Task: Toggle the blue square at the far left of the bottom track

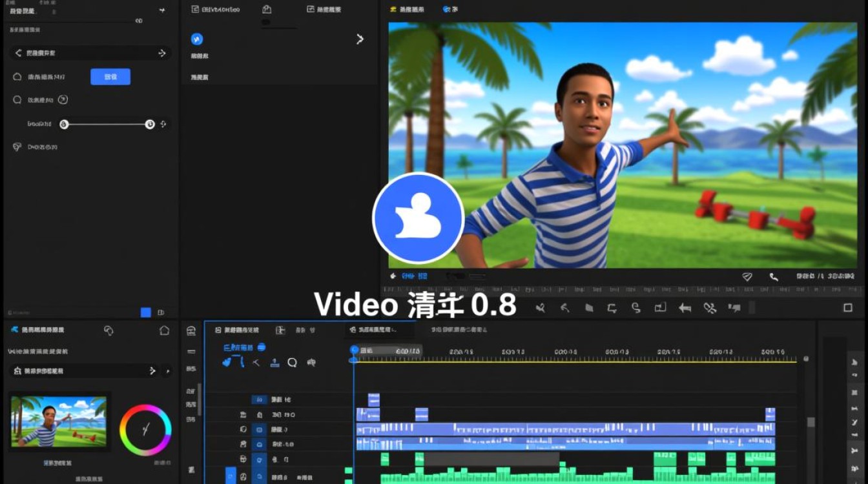Action: pos(231,476)
